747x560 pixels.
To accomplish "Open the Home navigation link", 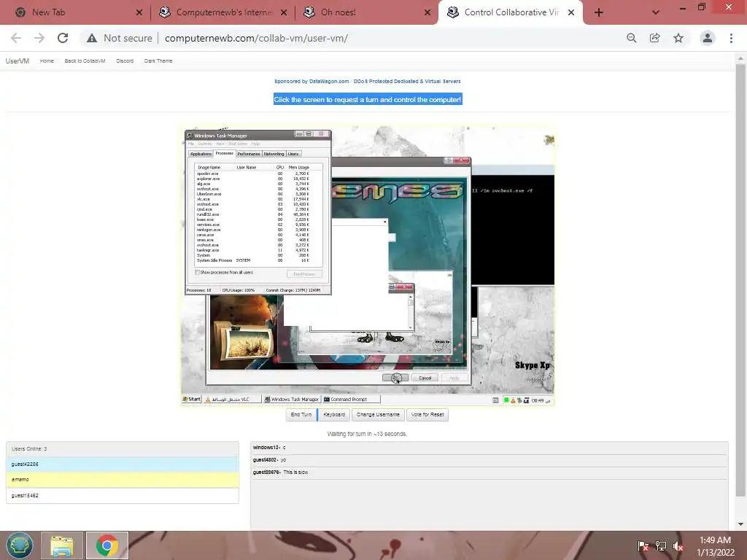I will (x=47, y=61).
